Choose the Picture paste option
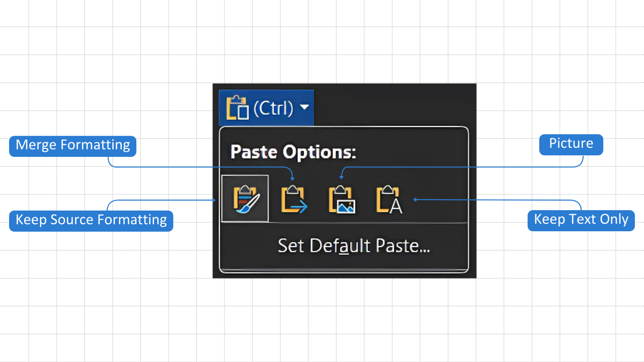Screen dimensions: 644x362 coord(342,198)
